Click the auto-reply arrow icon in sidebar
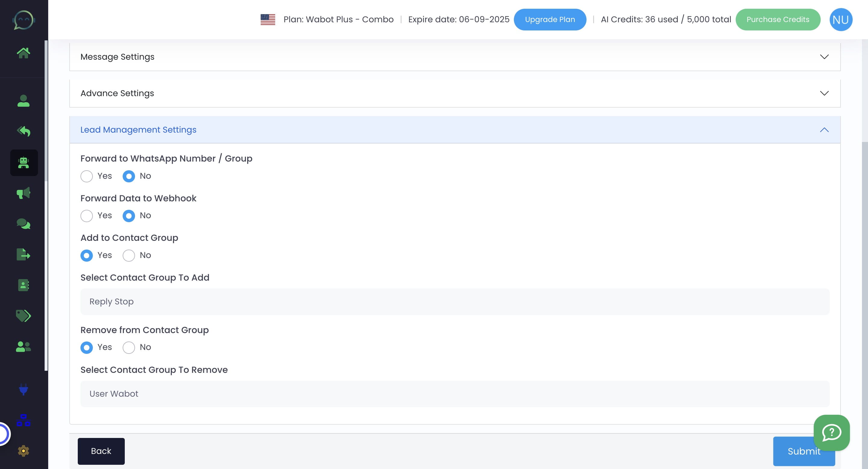This screenshot has width=868, height=469. (24, 131)
